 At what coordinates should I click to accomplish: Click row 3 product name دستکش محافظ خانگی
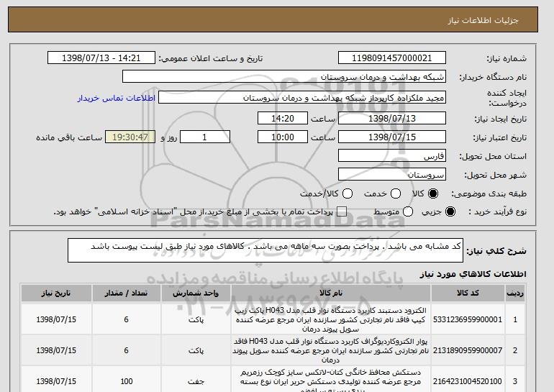point(331,380)
